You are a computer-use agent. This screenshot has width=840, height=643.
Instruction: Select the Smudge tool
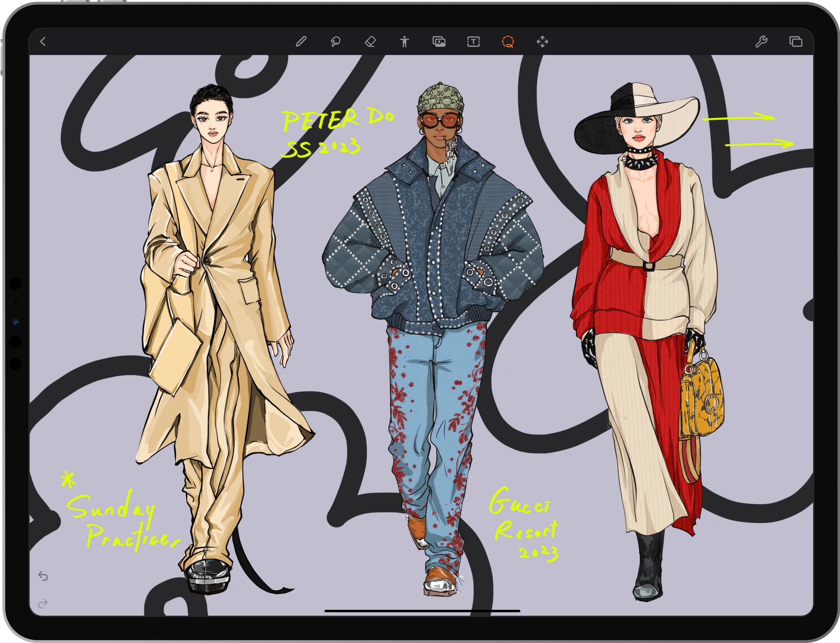(336, 41)
